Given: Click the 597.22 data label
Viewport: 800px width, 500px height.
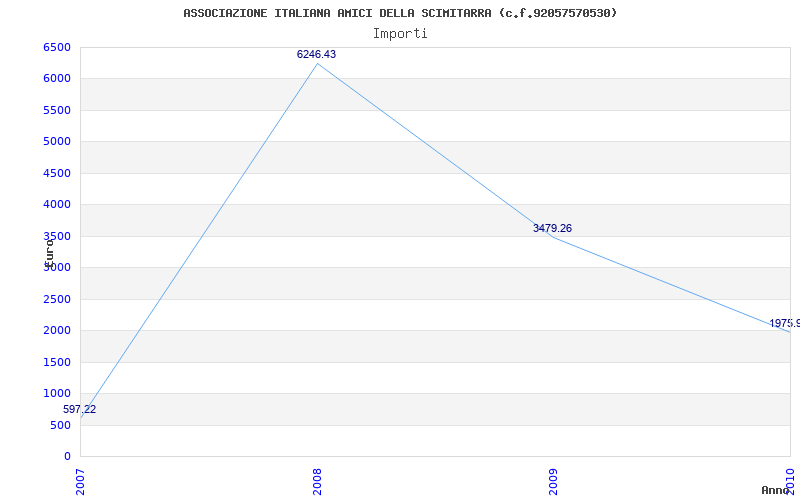Looking at the screenshot, I should click(x=80, y=409).
